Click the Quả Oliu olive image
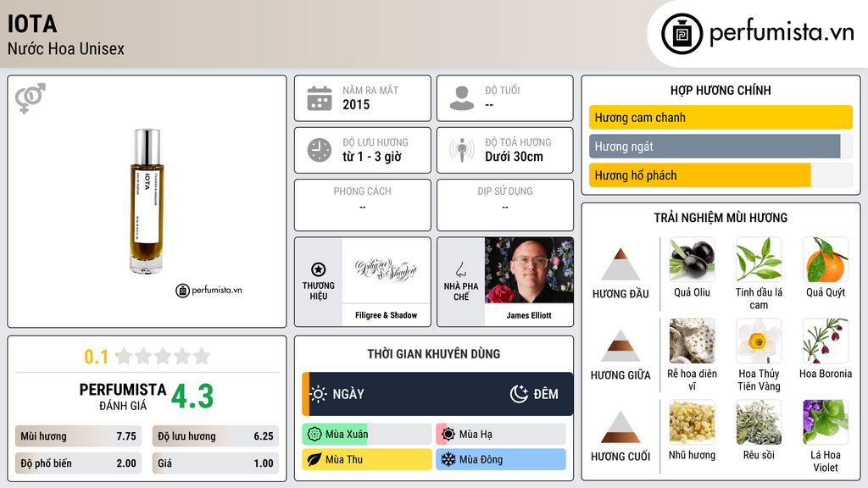Image resolution: width=868 pixels, height=488 pixels. coord(692,260)
